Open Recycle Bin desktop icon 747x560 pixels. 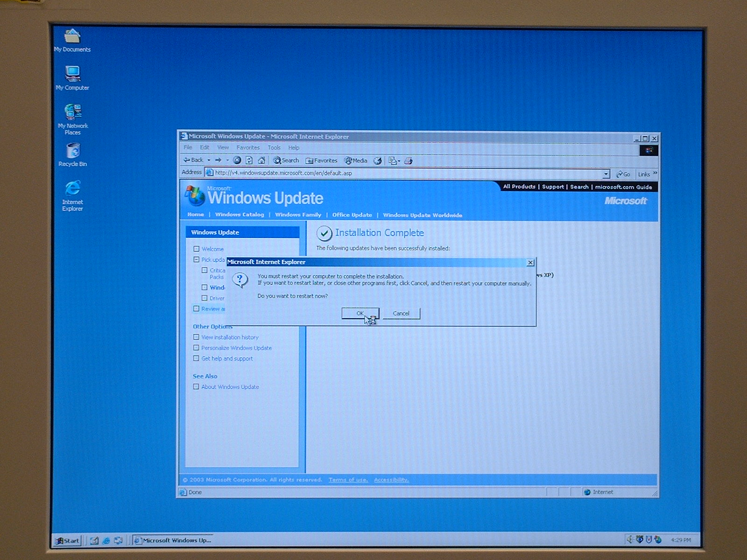tap(73, 154)
